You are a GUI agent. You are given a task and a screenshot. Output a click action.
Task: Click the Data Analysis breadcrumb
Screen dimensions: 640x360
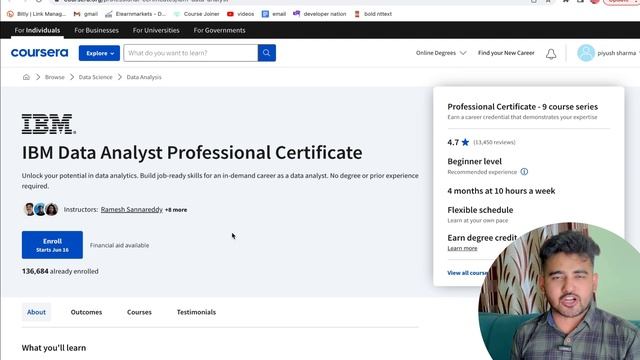pyautogui.click(x=144, y=77)
